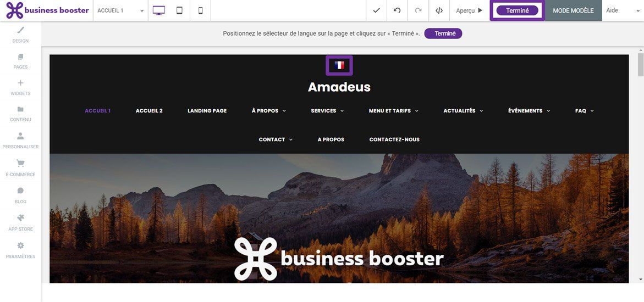Switch to tablet view icon

[x=179, y=10]
